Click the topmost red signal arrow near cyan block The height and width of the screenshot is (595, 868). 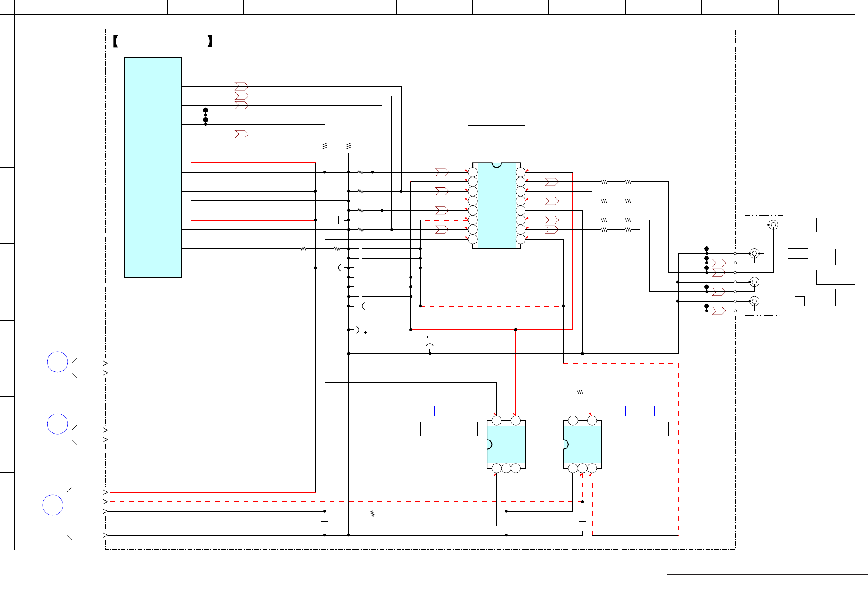point(241,86)
